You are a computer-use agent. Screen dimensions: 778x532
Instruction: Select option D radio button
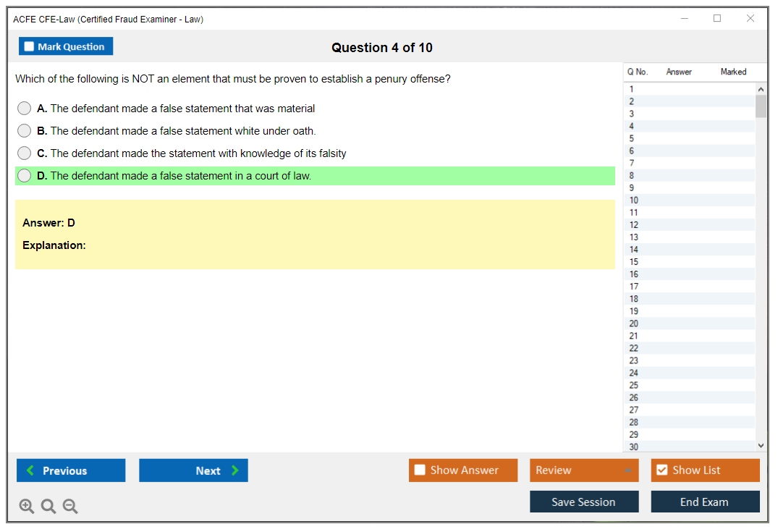tap(25, 176)
